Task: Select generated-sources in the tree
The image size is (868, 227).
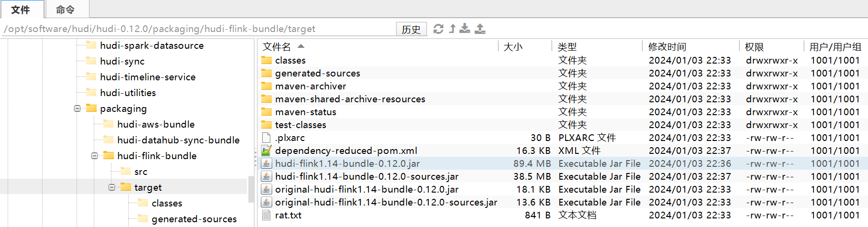Action: (x=194, y=219)
